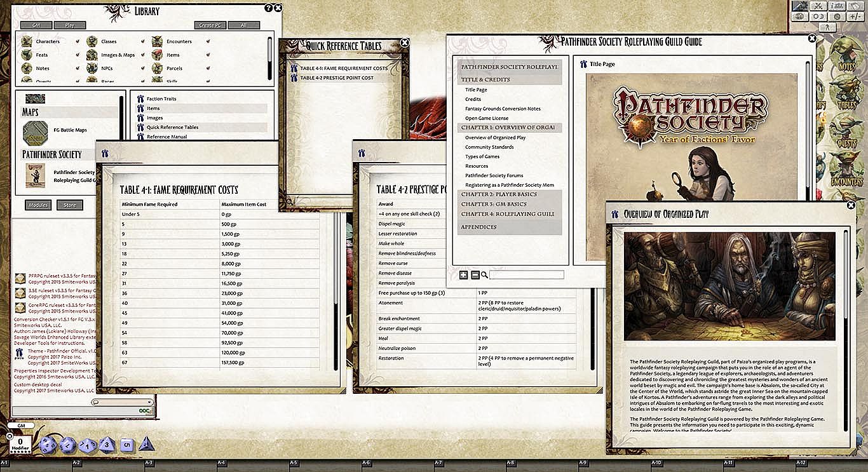Click the Modules button
This screenshot has width=868, height=472.
coord(38,205)
